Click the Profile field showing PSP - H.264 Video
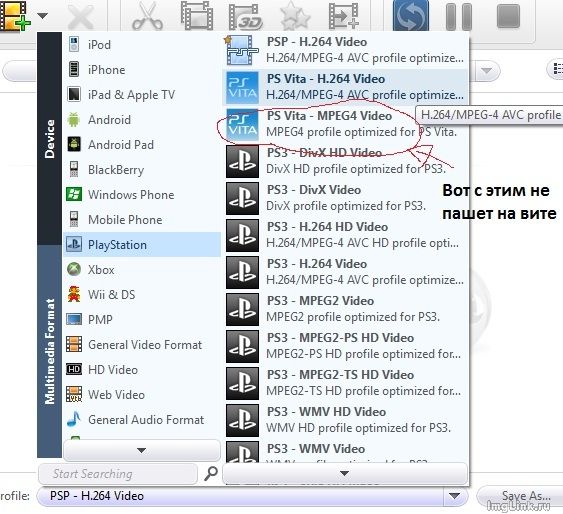 (x=241, y=496)
